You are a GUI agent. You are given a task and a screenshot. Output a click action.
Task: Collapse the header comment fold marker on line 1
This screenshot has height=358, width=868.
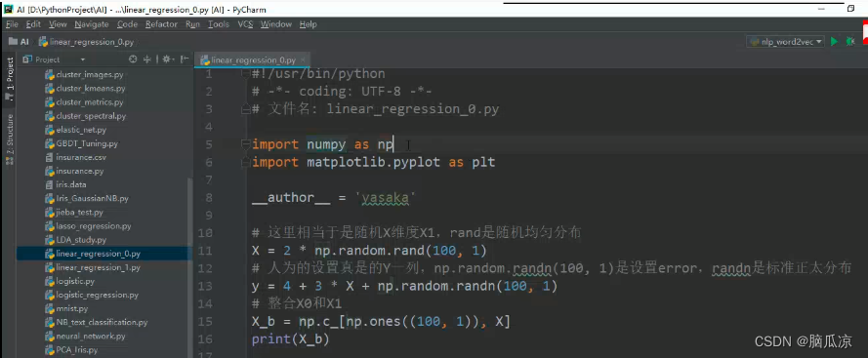coord(245,74)
